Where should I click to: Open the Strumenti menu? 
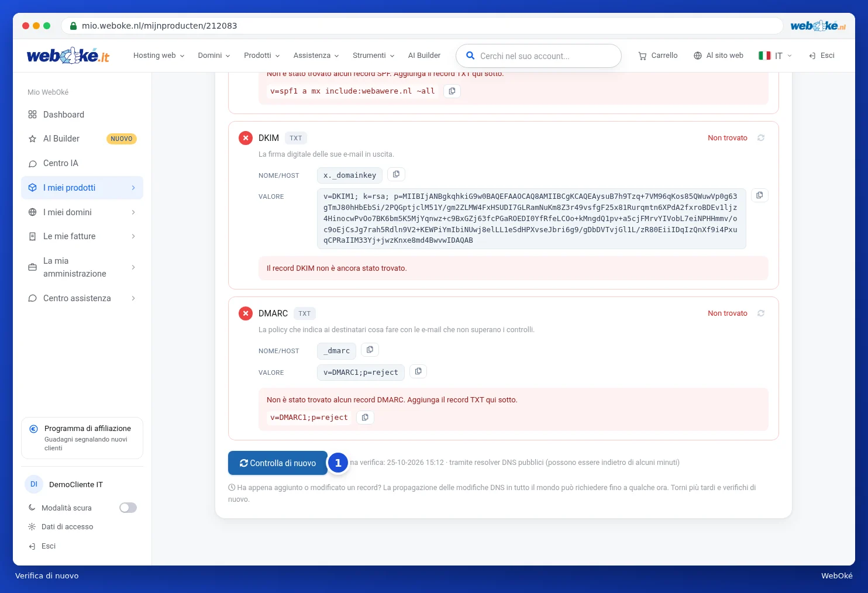point(373,56)
